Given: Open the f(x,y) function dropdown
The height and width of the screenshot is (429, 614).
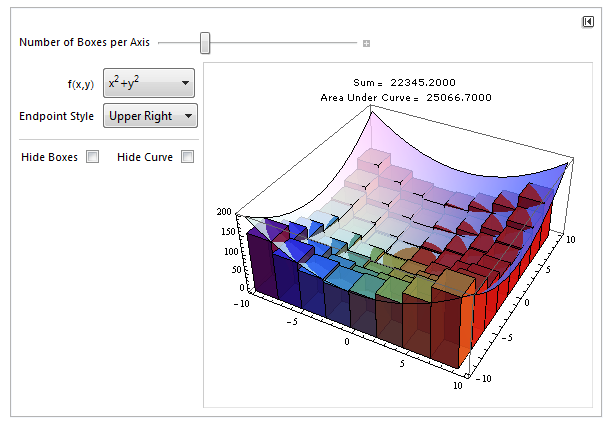Looking at the screenshot, I should coord(150,84).
